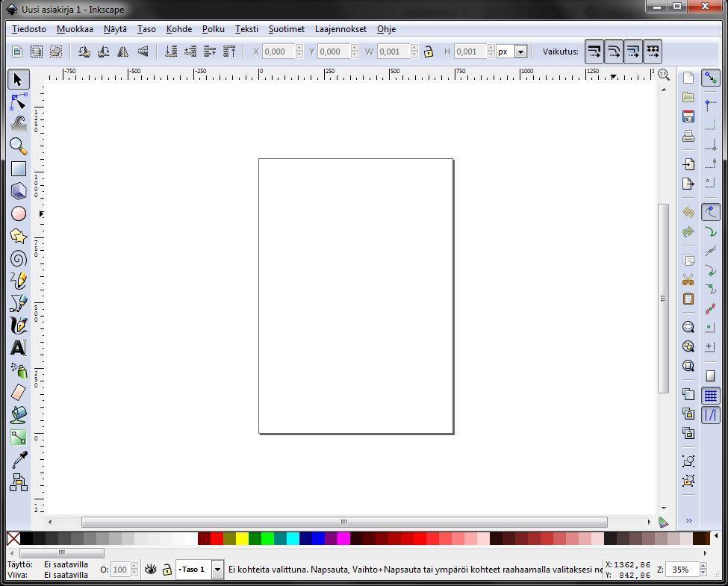The width and height of the screenshot is (728, 586).
Task: Expand the commands bar overflow chevron
Action: pos(689,520)
